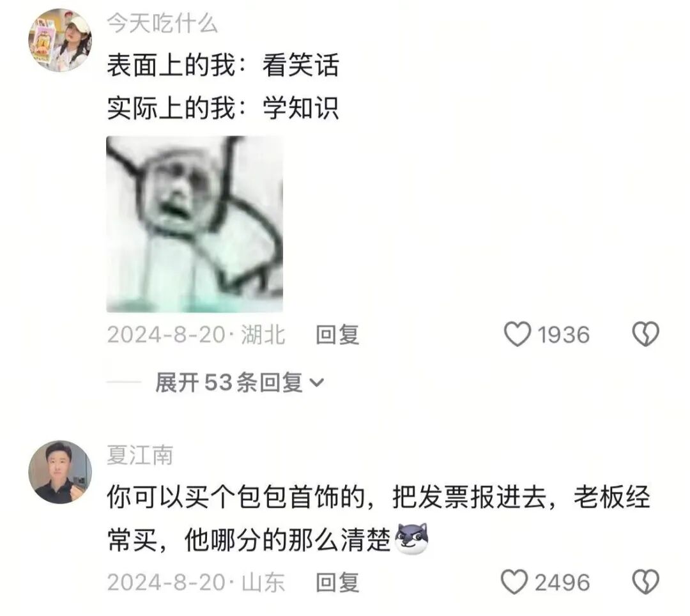Open 今天吃什么 user avatar
Screen dimensions: 690x616
(x=60, y=40)
